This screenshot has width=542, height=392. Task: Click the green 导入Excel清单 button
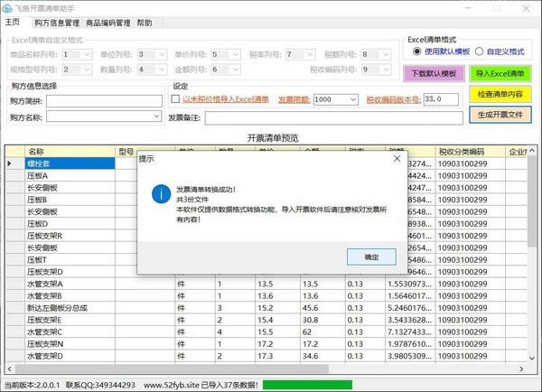[500, 74]
